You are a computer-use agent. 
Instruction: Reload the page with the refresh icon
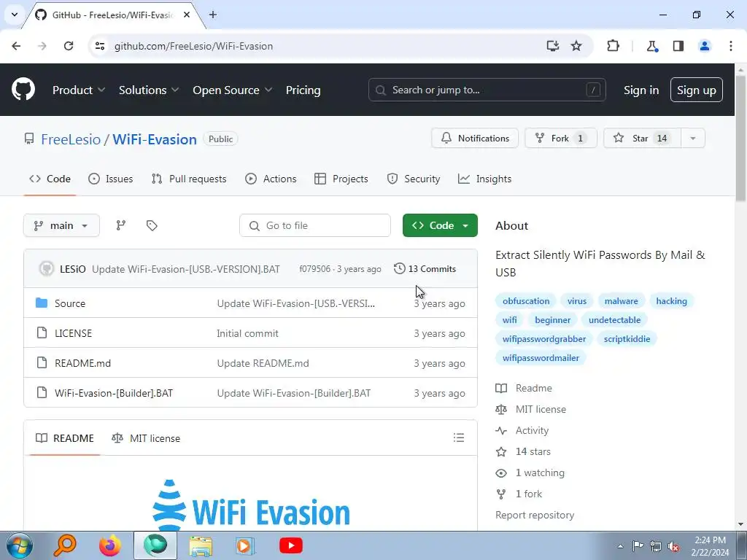(69, 46)
